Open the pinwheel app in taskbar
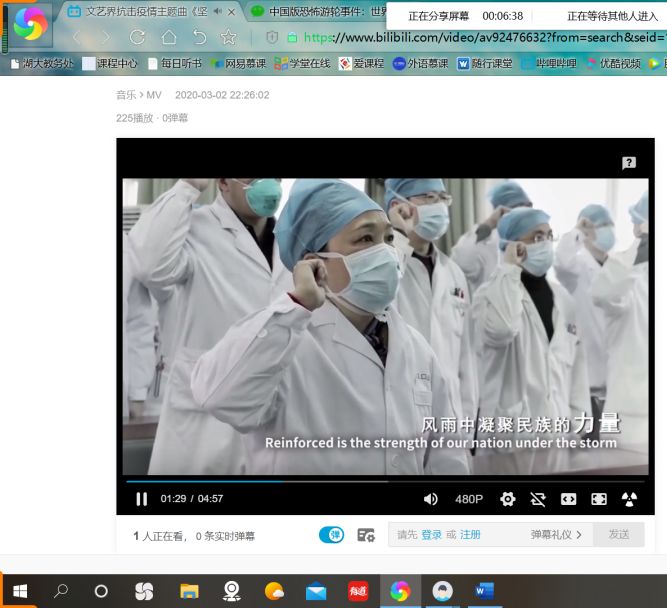The height and width of the screenshot is (608, 667). (x=144, y=591)
